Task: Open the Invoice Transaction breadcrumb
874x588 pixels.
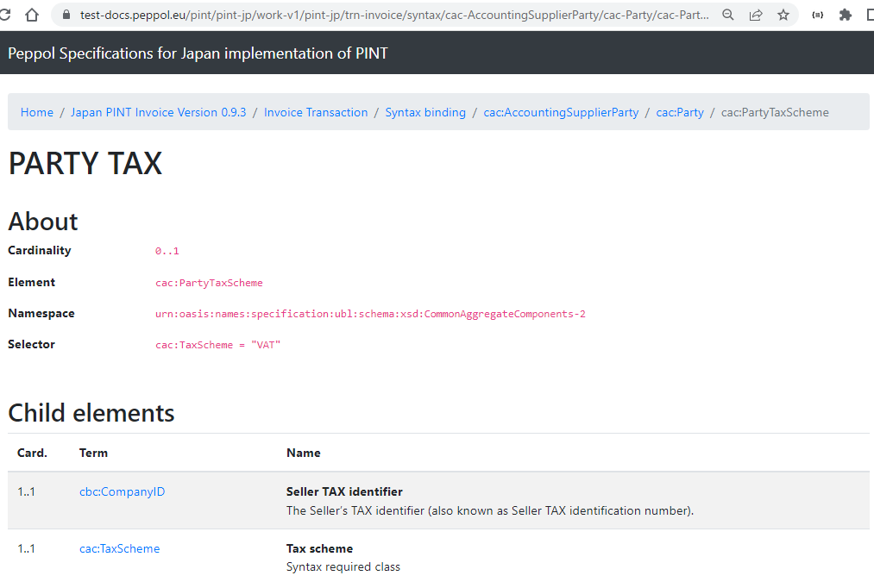Action: click(x=316, y=112)
